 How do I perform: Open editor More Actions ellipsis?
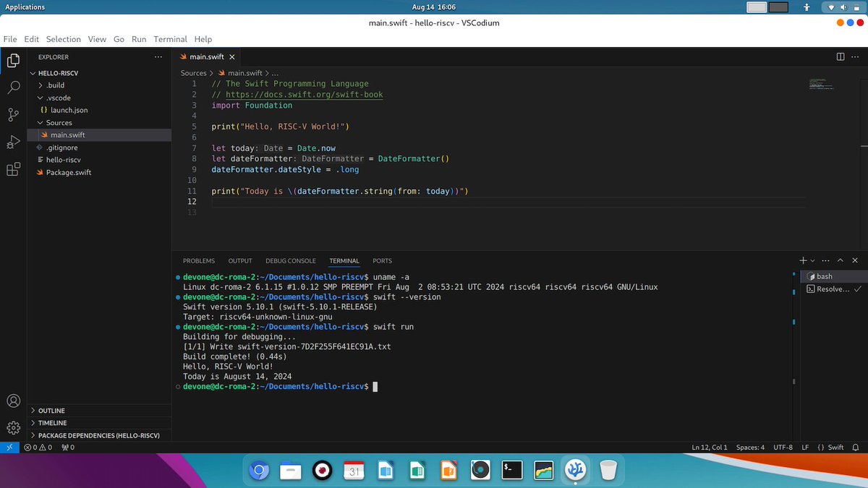tap(854, 57)
